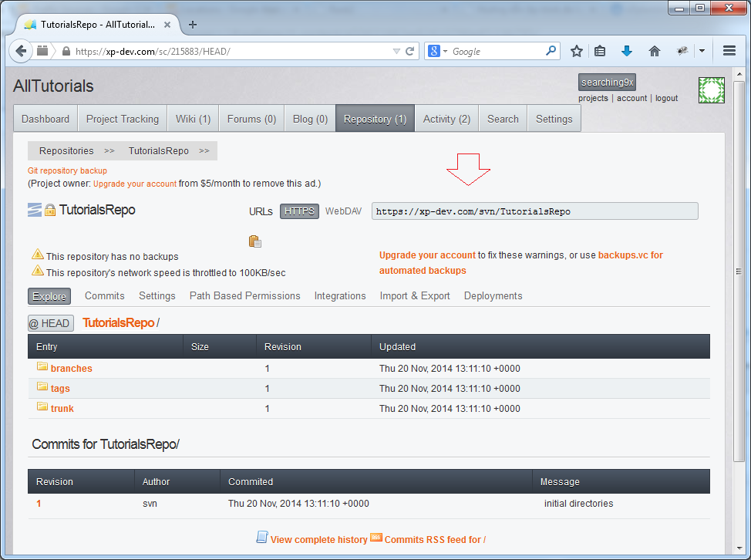Image resolution: width=751 pixels, height=560 pixels.
Task: Switch URL type to WebDAV
Action: 343,211
